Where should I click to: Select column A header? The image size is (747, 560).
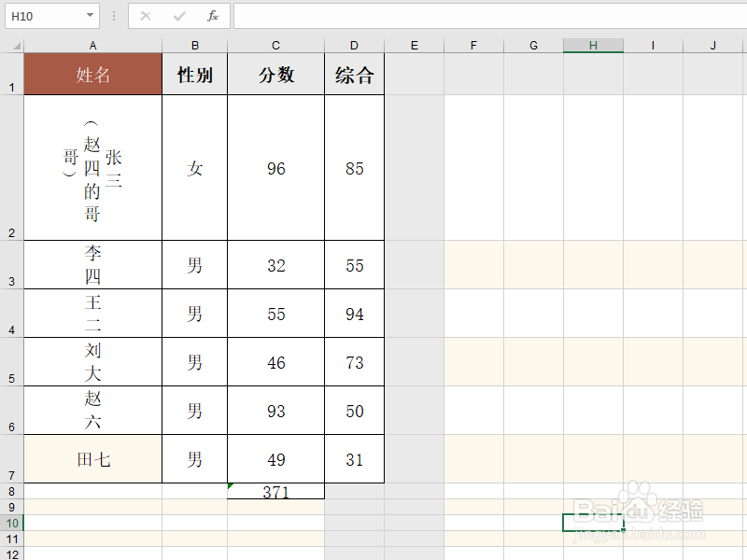pos(92,44)
